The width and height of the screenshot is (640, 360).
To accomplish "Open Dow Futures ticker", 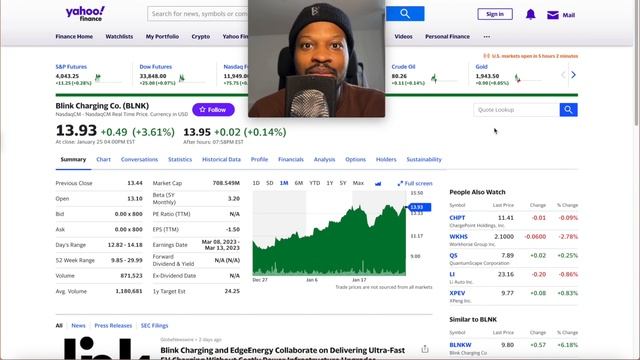I will (x=156, y=67).
